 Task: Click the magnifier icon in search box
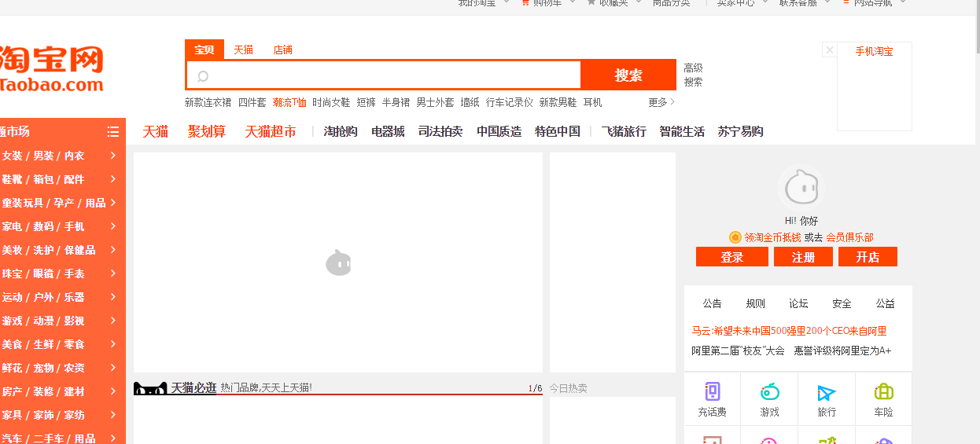click(203, 76)
